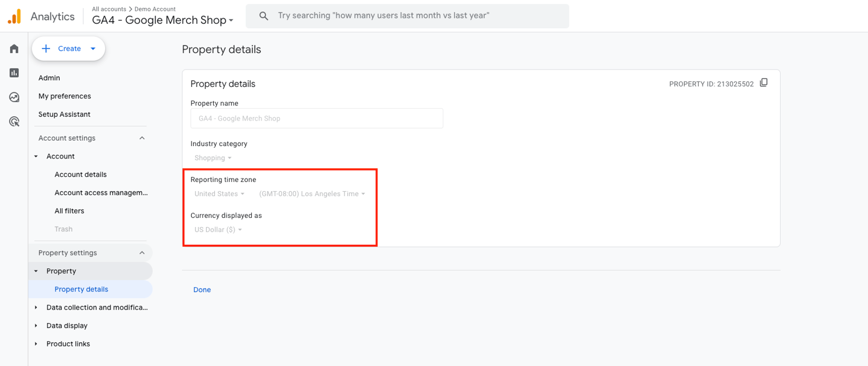Go to All accounts breadcrumb link
The width and height of the screenshot is (868, 366).
(109, 9)
